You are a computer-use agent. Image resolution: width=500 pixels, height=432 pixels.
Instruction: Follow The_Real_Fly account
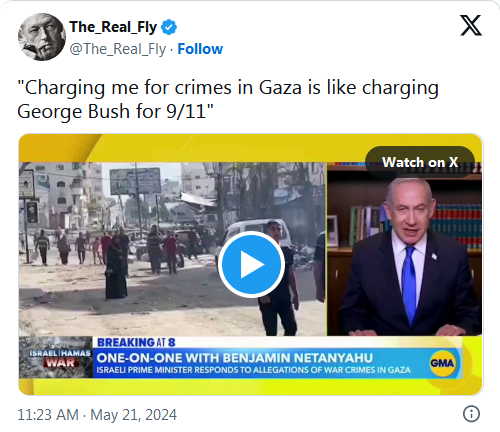(200, 49)
